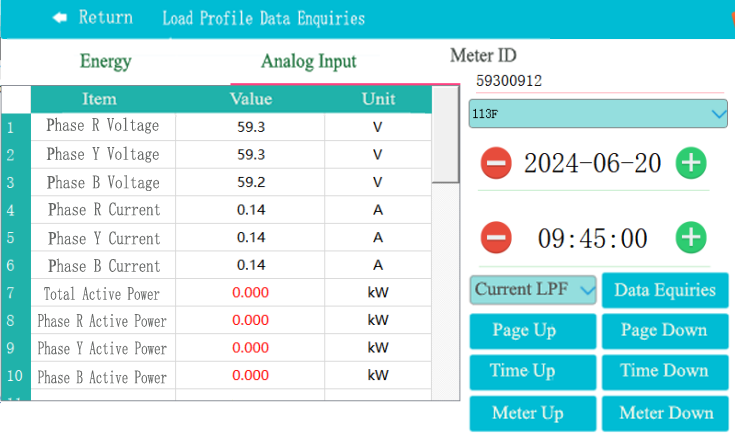This screenshot has width=735, height=448.
Task: Decrease the date with red minus icon
Action: [496, 163]
